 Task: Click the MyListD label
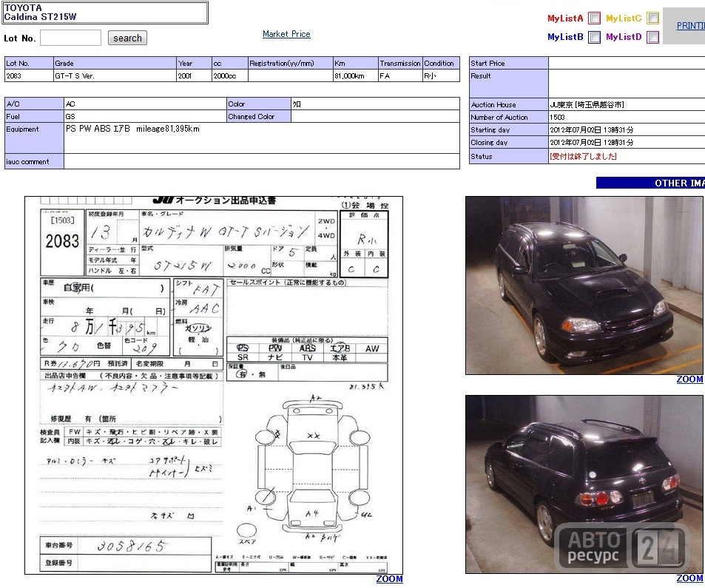(x=624, y=37)
